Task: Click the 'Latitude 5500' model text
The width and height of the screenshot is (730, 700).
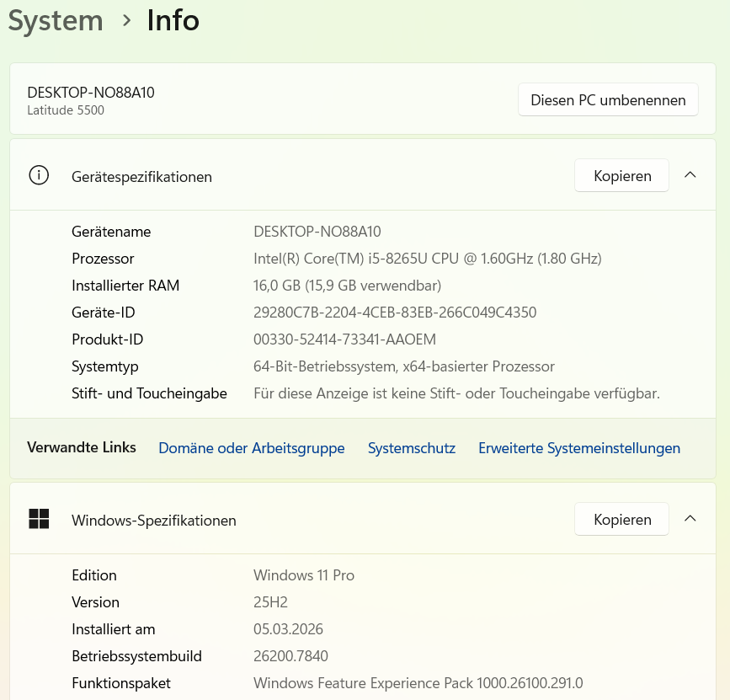Action: click(x=66, y=110)
